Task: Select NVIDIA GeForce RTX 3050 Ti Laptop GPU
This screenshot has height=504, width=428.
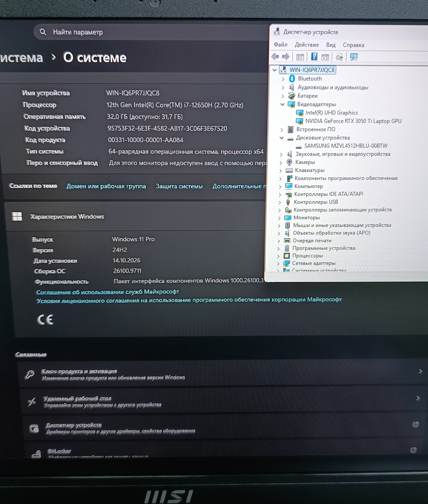Action: (x=353, y=121)
